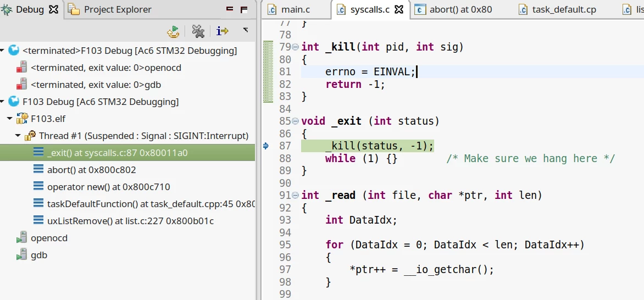644x300 pixels.
Task: Close the syscalls.c editor tab
Action: pos(399,9)
